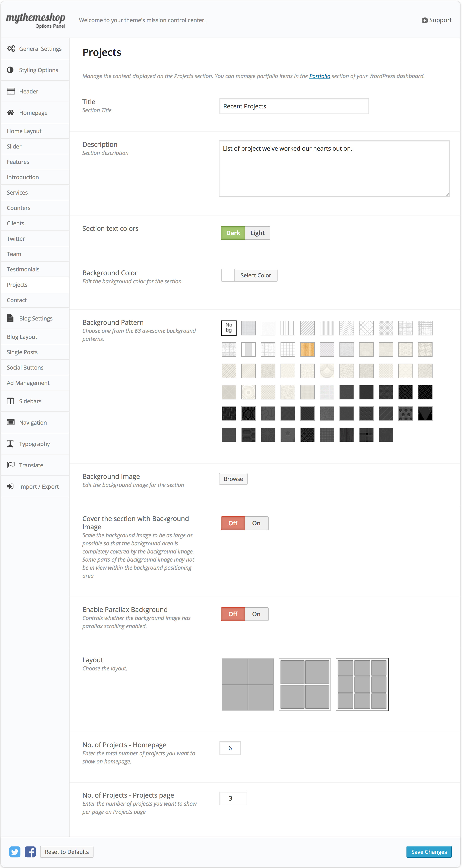Turn On the Parallax Background option

(256, 614)
